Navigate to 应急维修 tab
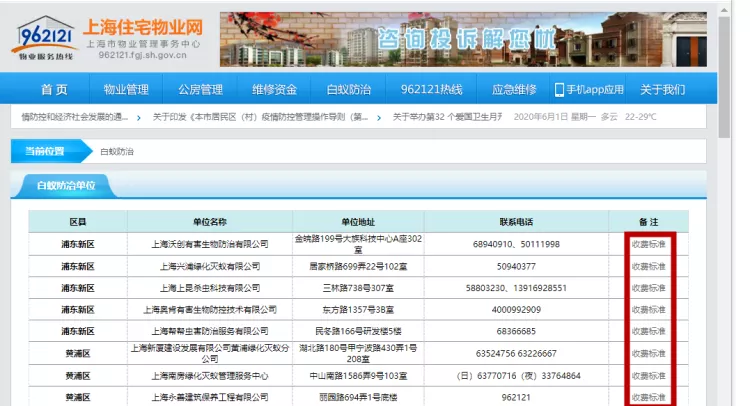The width and height of the screenshot is (750, 406). pos(513,89)
